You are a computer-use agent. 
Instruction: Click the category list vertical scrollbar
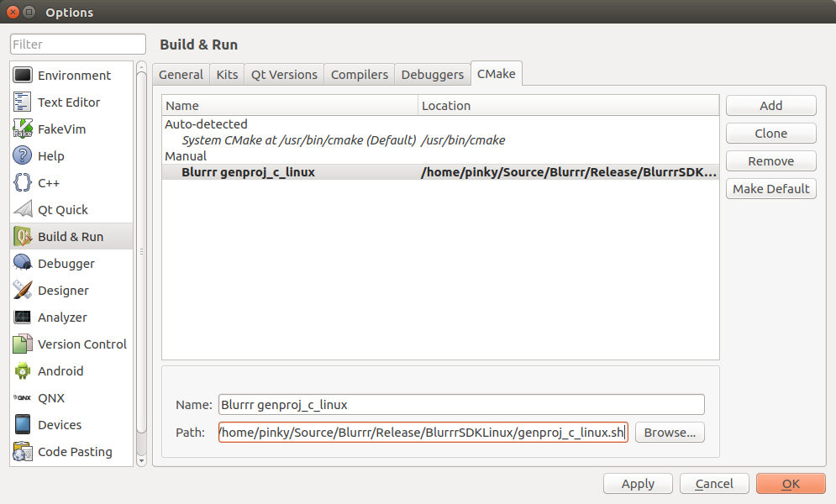(x=141, y=252)
